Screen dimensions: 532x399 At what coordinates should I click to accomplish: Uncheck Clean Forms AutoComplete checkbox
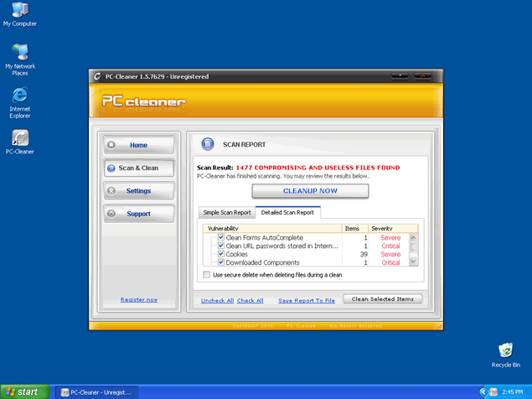point(221,237)
